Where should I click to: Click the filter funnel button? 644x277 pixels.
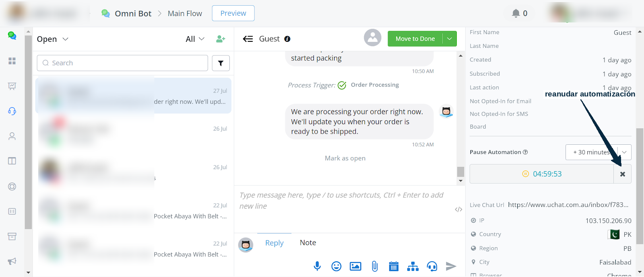point(221,63)
